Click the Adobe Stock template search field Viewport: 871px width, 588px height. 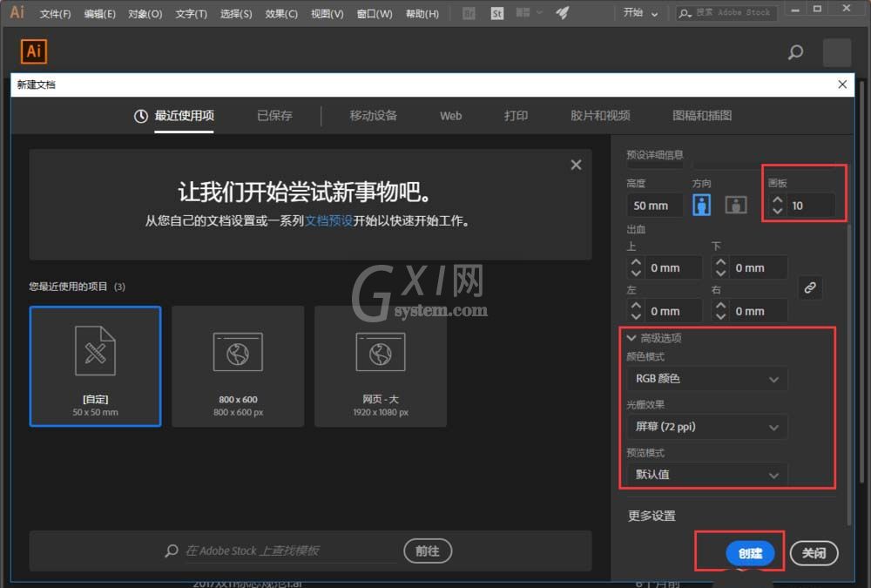pyautogui.click(x=291, y=551)
